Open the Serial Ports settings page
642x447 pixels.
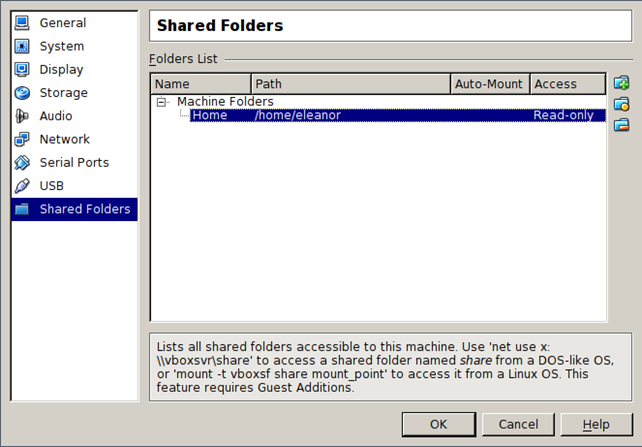click(74, 162)
